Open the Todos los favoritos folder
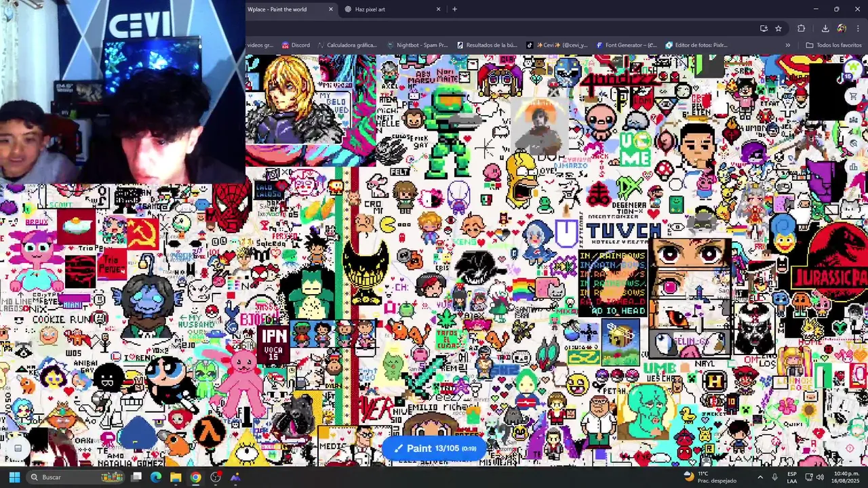Image resolution: width=868 pixels, height=488 pixels. (833, 45)
